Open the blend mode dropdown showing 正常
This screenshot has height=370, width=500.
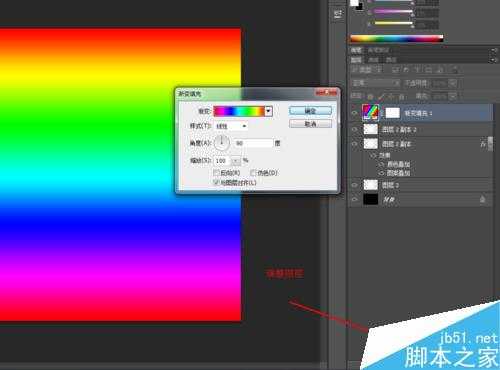coord(376,83)
